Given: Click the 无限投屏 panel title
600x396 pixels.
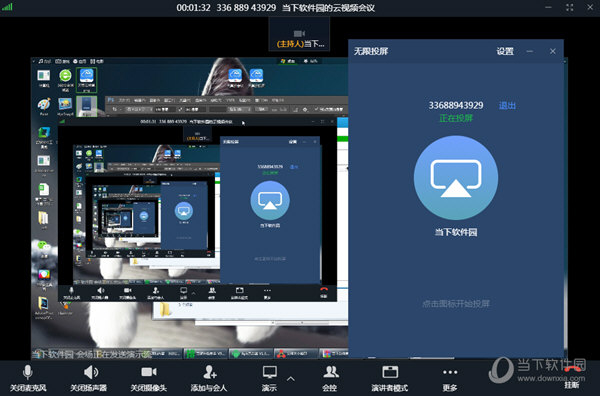Looking at the screenshot, I should (371, 51).
